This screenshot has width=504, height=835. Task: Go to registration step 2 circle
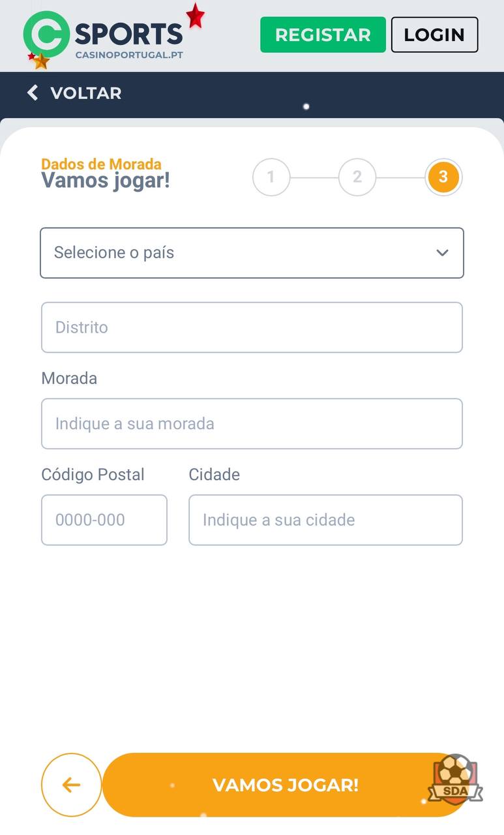357,177
